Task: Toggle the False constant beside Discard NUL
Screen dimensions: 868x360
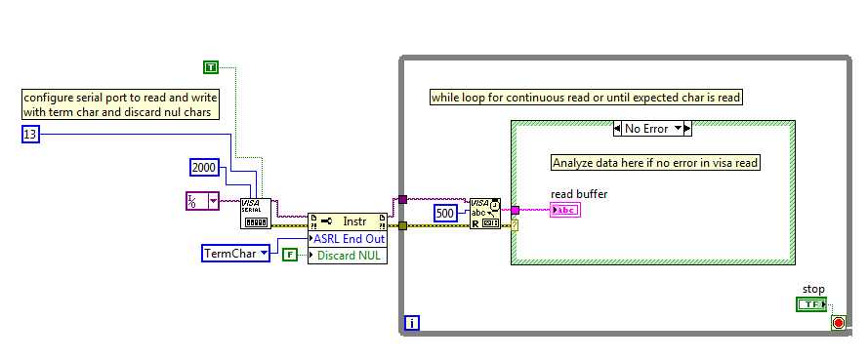Action: tap(290, 255)
